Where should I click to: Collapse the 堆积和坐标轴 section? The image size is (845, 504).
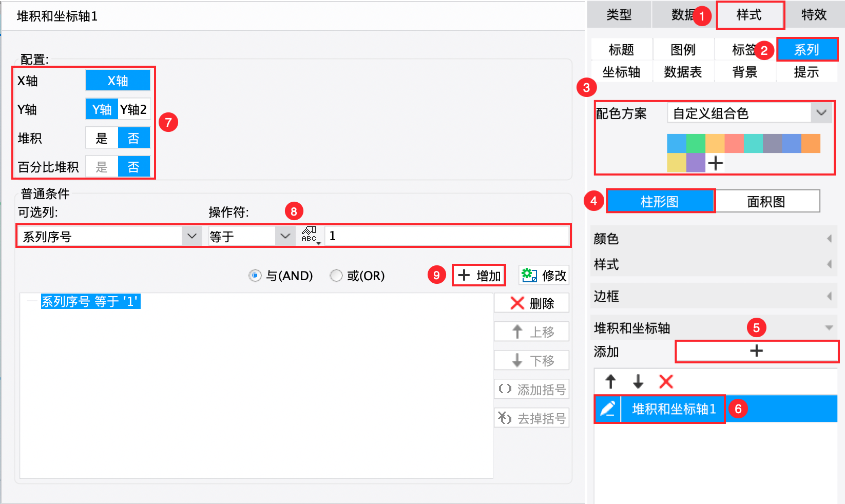(x=714, y=327)
